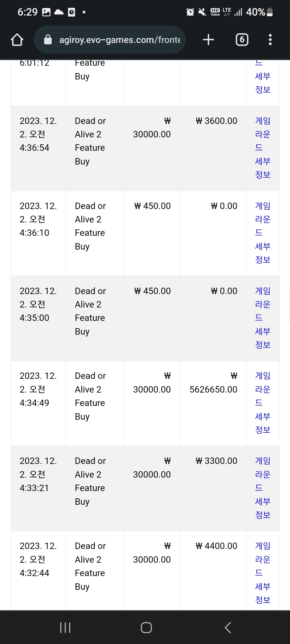Open round details link for 4:36:54 bet
The height and width of the screenshot is (644, 290).
[263, 148]
